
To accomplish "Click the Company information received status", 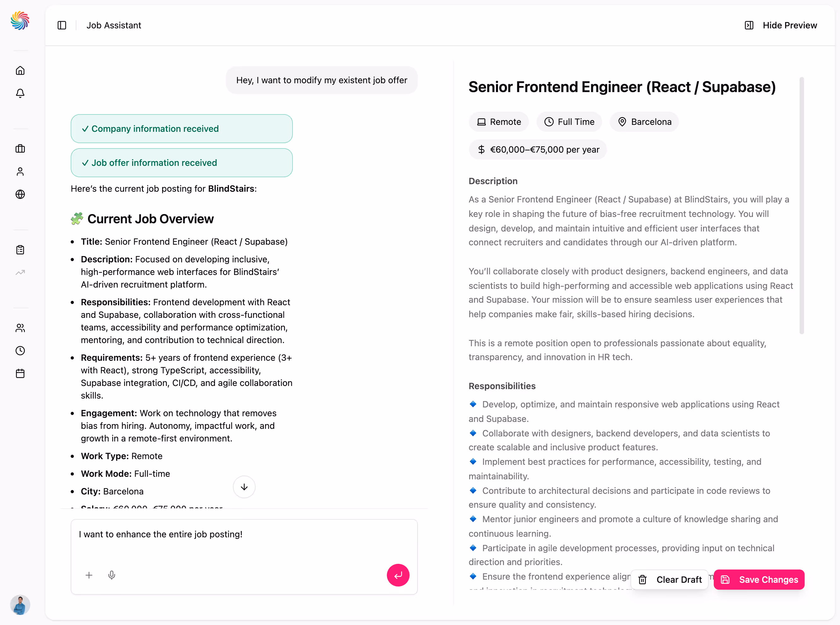I will pos(182,129).
